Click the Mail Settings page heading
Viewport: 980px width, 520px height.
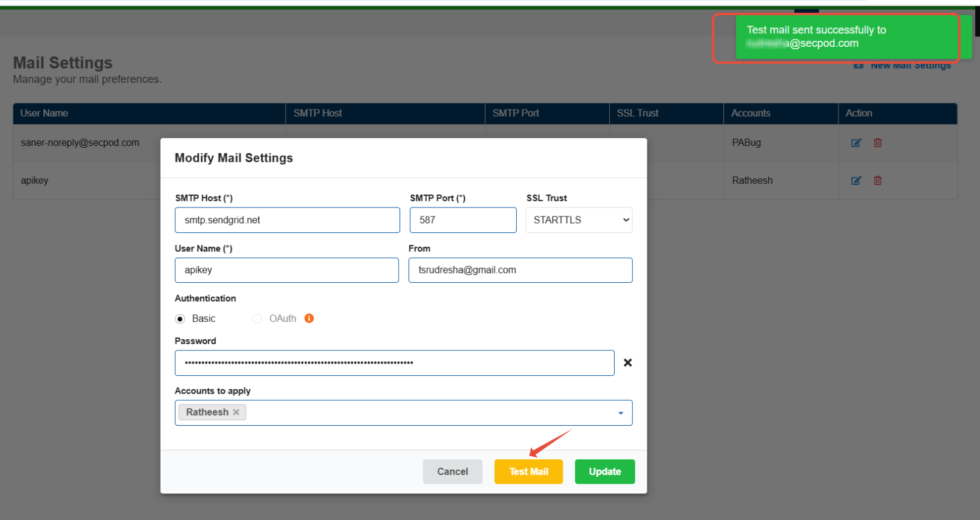click(x=63, y=63)
